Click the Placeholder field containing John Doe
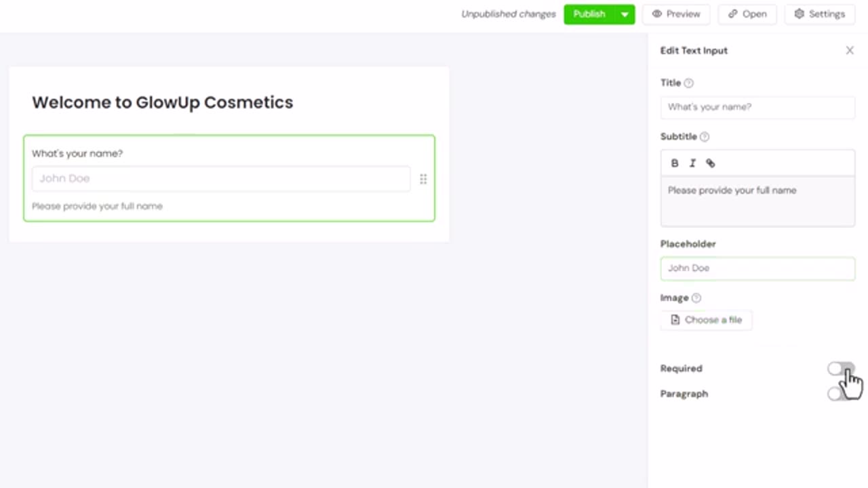Viewport: 868px width, 488px height. tap(757, 268)
